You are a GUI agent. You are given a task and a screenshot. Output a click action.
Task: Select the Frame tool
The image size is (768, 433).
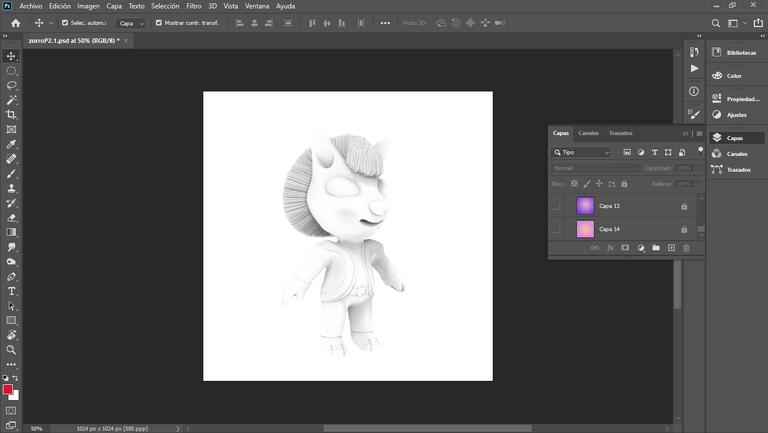(11, 129)
